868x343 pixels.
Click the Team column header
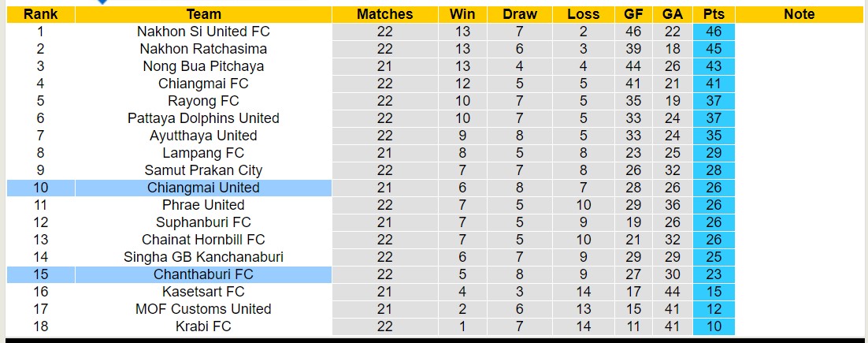(x=203, y=14)
